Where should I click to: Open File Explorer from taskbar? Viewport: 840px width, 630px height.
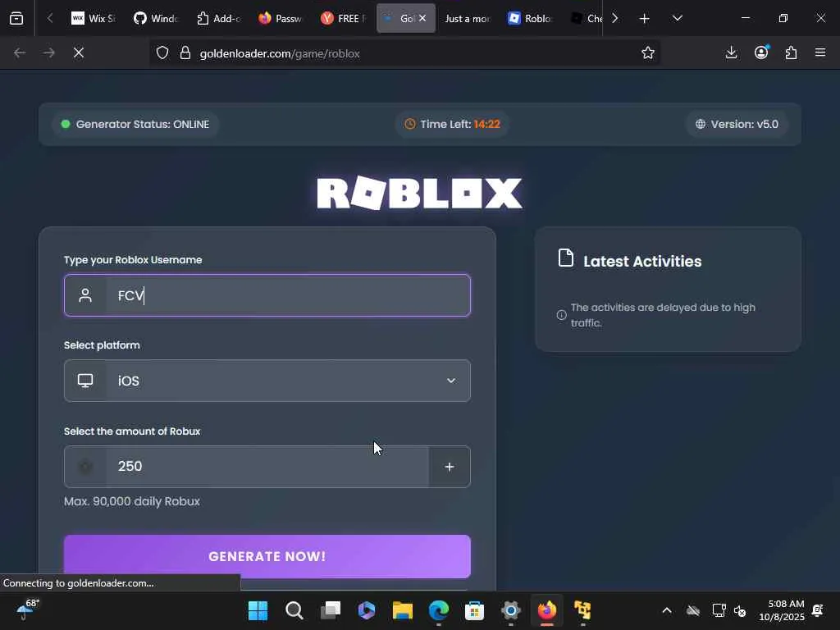[x=402, y=610]
